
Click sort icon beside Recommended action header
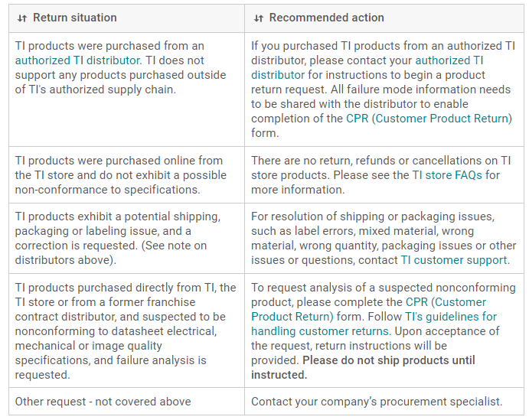258,18
